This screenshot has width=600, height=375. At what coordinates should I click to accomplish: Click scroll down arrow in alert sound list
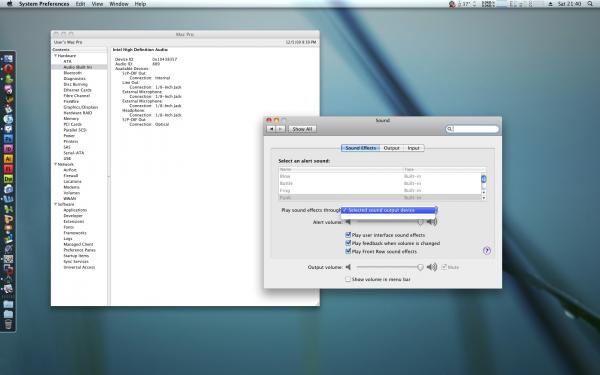[484, 198]
